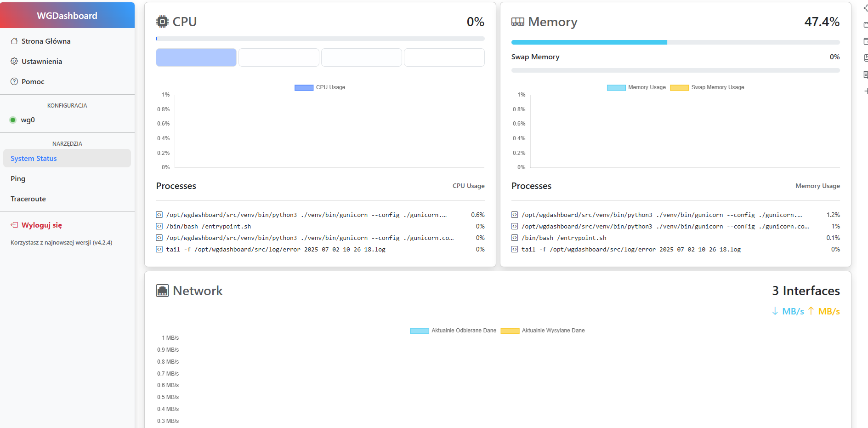Click the "CPU Usage" column header above processes
868x428 pixels.
469,186
